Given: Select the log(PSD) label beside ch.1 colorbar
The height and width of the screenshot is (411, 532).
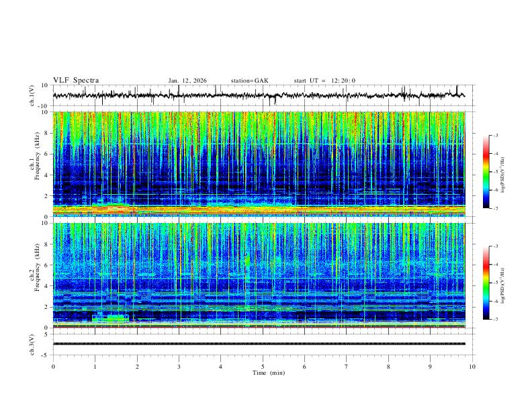Looking at the screenshot, I should tap(503, 175).
